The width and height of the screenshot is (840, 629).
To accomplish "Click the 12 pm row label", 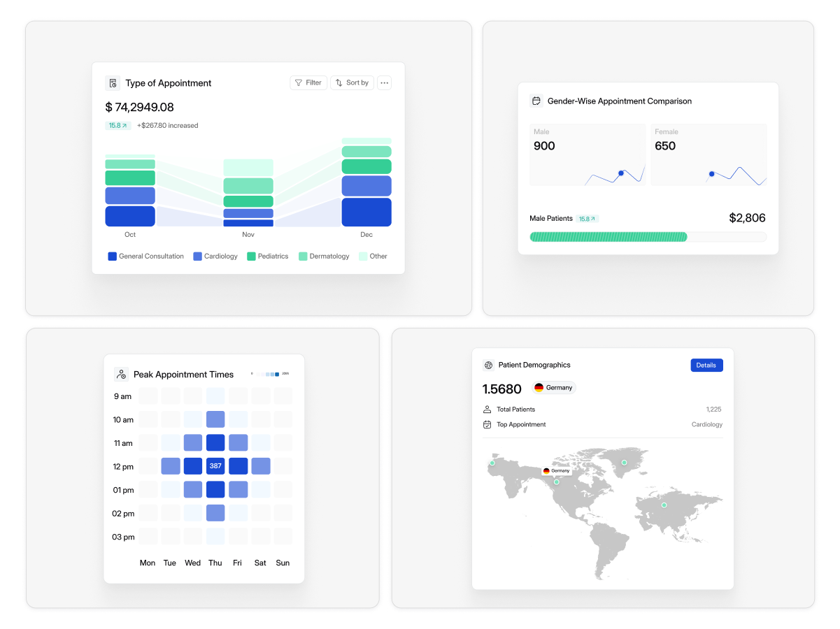I will coord(123,467).
